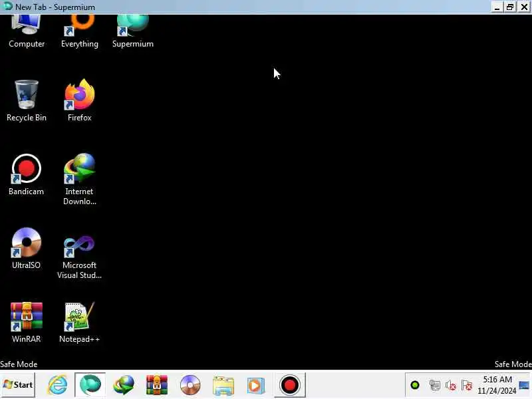Open the Start menu
Viewport: 532px width, 399px height.
point(18,385)
